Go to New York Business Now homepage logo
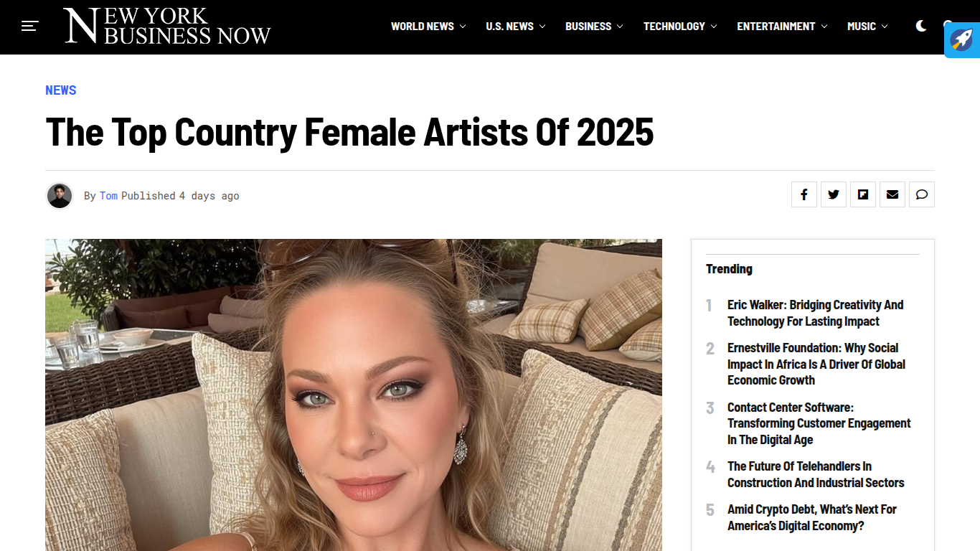This screenshot has width=980, height=551. pyautogui.click(x=167, y=27)
